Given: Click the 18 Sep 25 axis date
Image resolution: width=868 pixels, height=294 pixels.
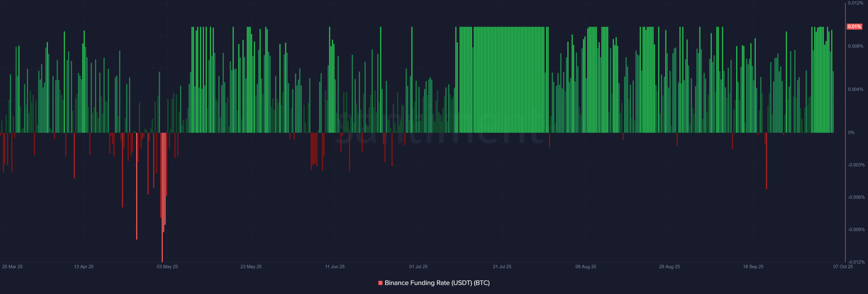Looking at the screenshot, I should pos(753,267).
